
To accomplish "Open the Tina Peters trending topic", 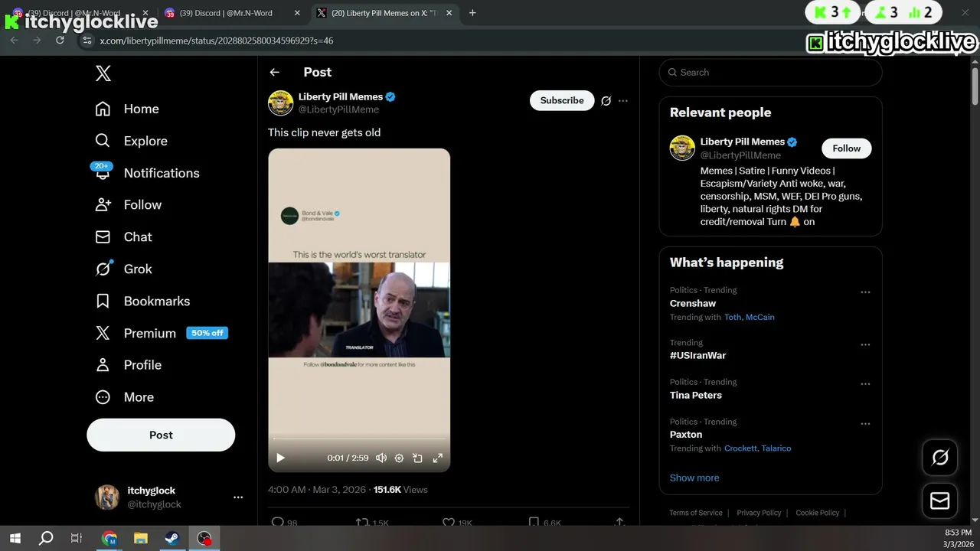I will click(695, 396).
